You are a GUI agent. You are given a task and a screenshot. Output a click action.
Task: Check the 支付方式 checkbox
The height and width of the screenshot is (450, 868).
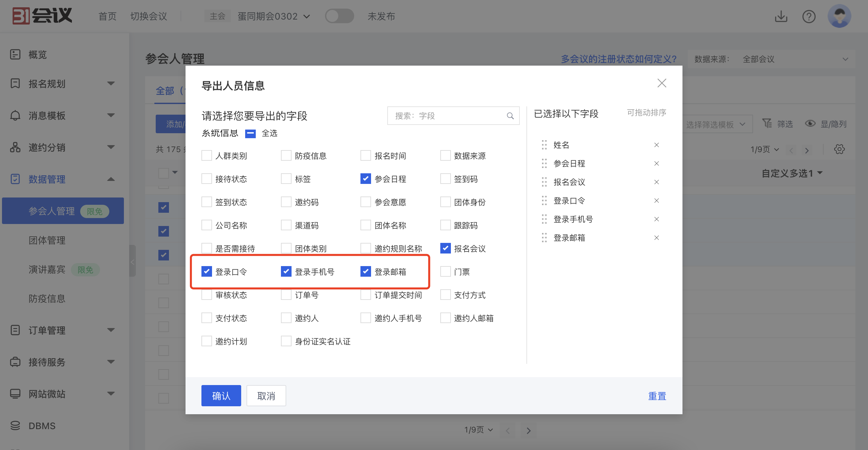pyautogui.click(x=445, y=295)
